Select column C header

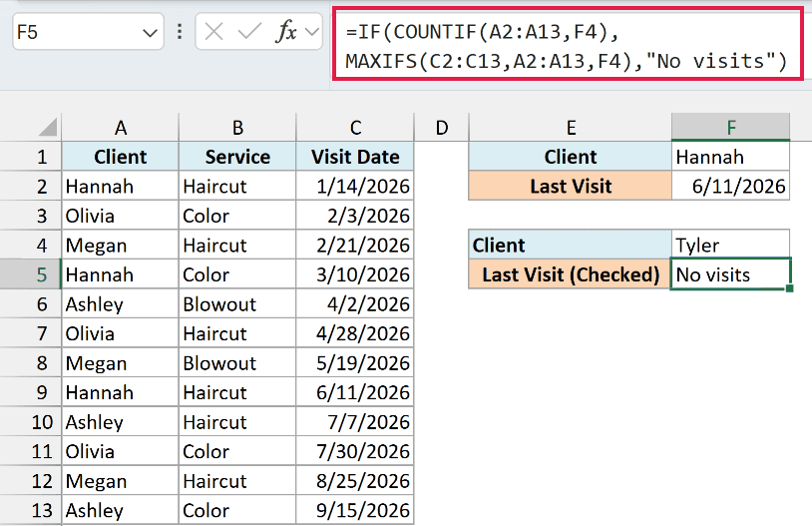tap(355, 128)
